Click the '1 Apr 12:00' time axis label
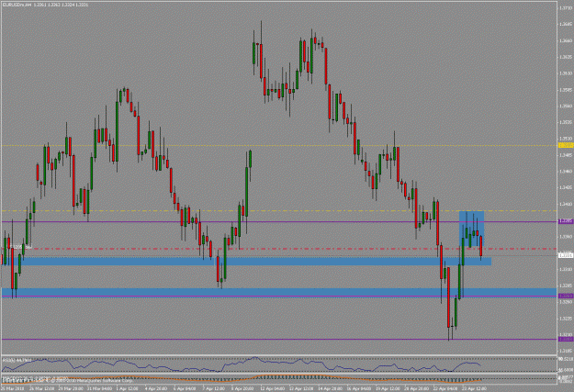The width and height of the screenshot is (574, 392). point(127,388)
